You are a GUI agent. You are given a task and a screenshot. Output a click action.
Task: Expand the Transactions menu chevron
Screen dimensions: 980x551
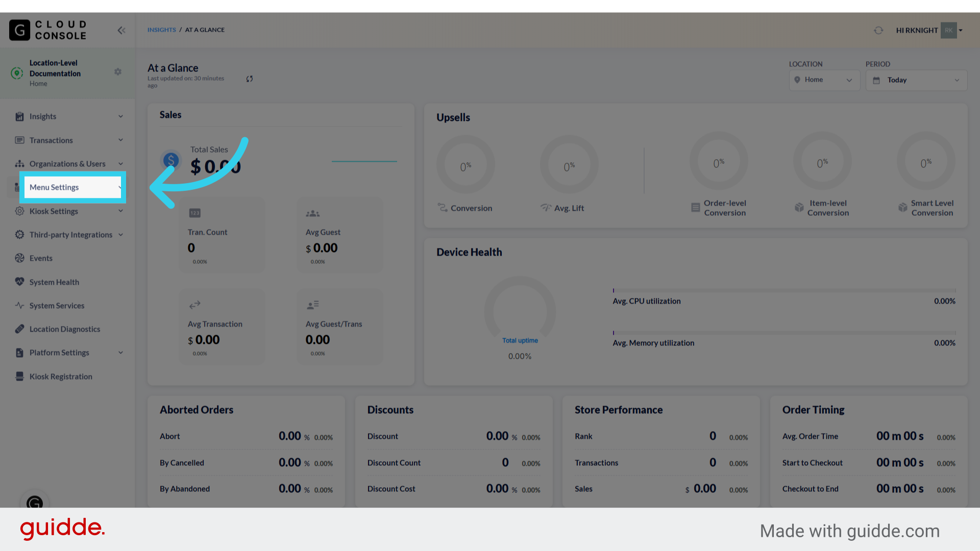point(121,140)
